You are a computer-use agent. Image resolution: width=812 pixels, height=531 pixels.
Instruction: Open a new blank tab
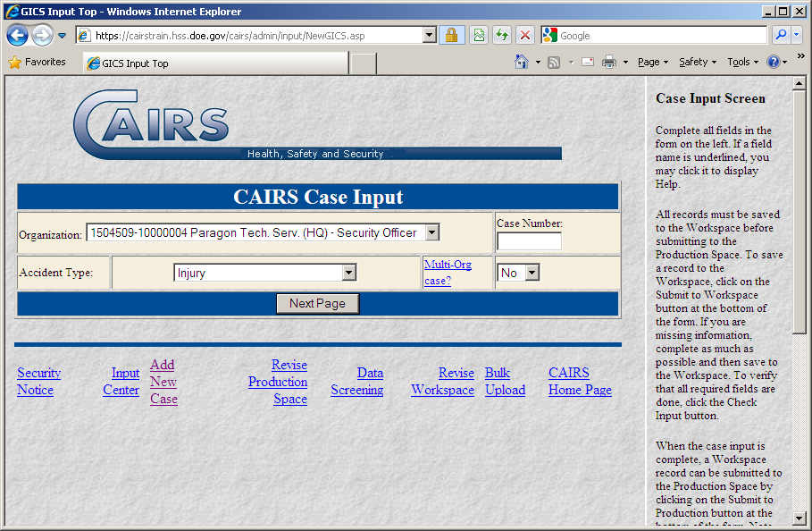pos(364,63)
